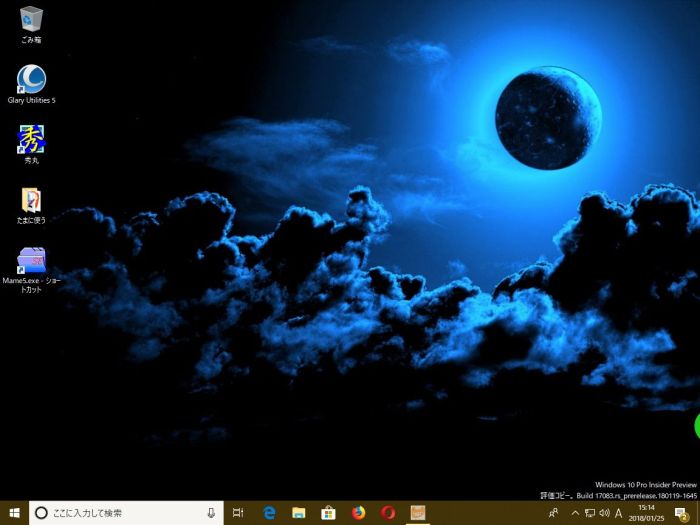Switch to the running app on taskbar

coord(418,512)
